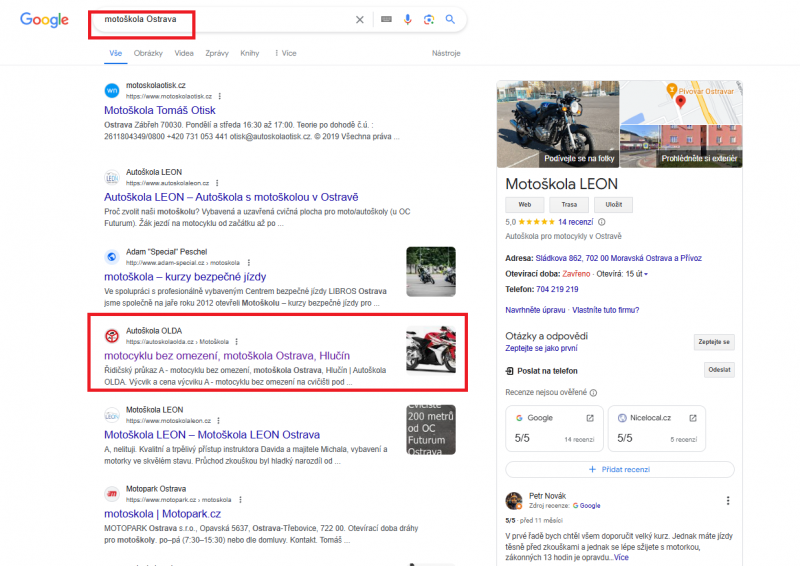Screen dimensions: 800x566
Task: Open motocyklu bez omezení, motoškola Ostrava link
Action: 227,356
